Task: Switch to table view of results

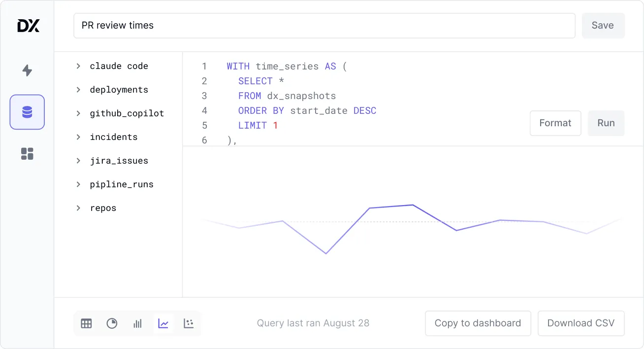Action: (86, 323)
